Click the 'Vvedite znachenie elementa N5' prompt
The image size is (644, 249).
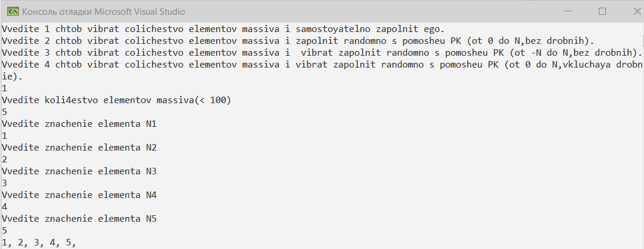(x=80, y=219)
